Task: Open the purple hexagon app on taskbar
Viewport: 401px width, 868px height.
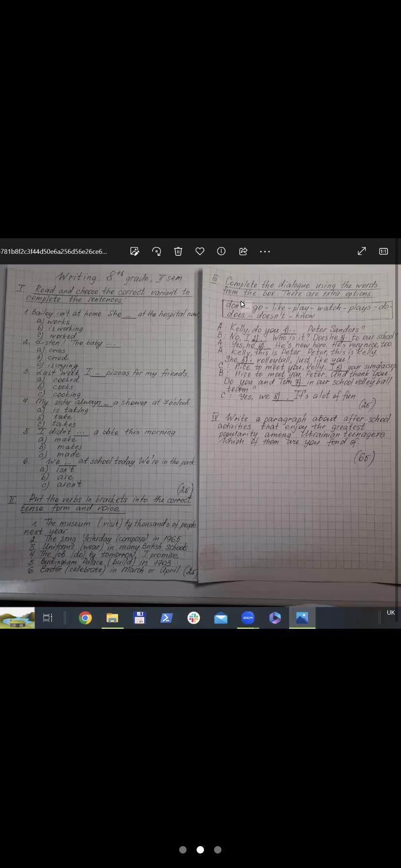Action: (x=275, y=618)
